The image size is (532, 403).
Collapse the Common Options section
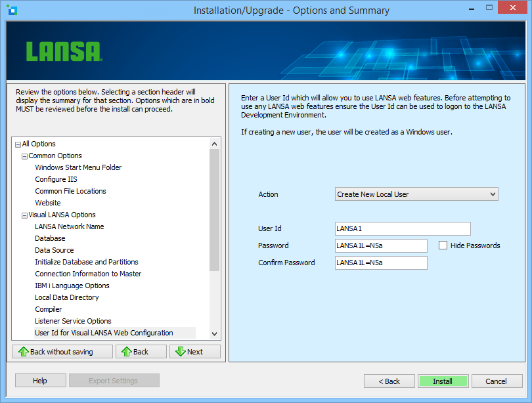click(24, 157)
